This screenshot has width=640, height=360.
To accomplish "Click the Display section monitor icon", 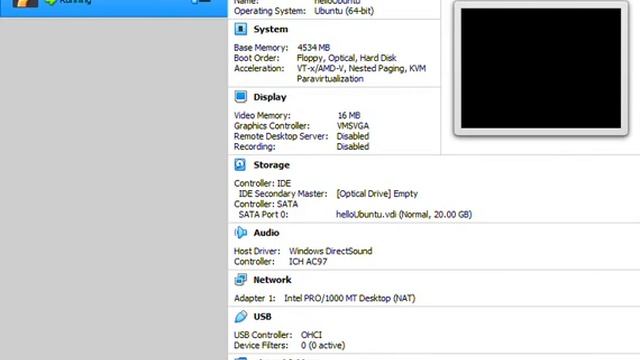I will [x=240, y=97].
